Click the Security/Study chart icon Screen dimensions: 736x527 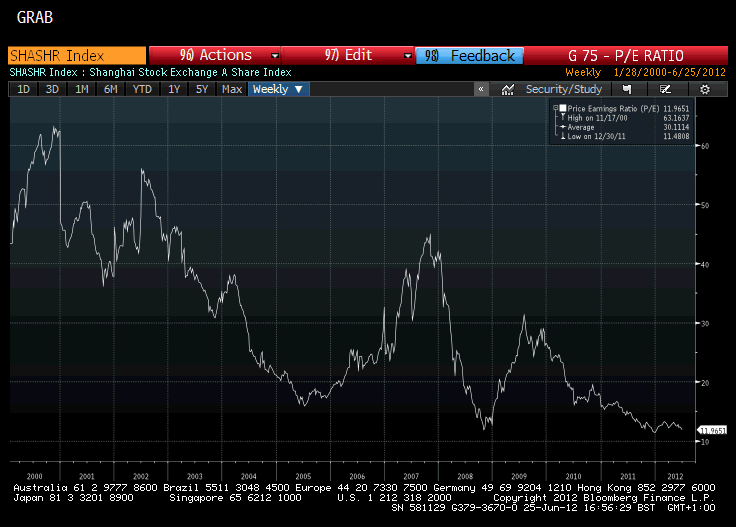click(x=507, y=90)
